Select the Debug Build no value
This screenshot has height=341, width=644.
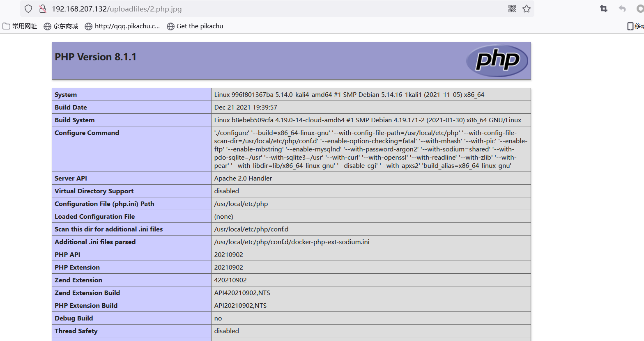click(x=218, y=318)
